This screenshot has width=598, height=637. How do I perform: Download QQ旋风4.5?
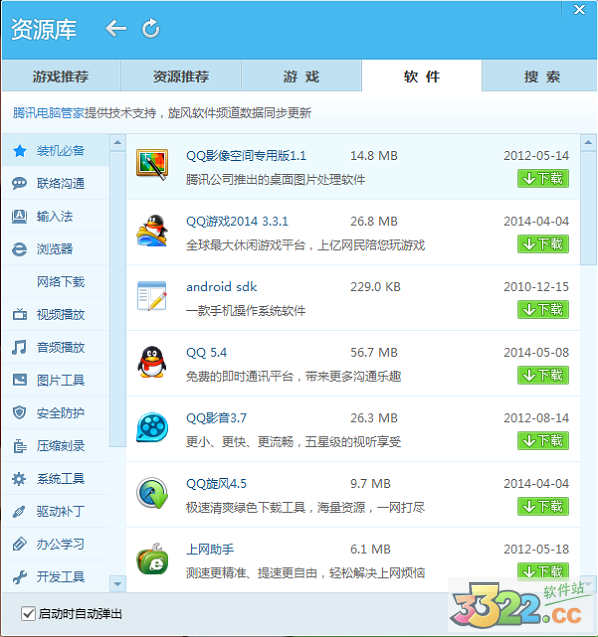543,507
